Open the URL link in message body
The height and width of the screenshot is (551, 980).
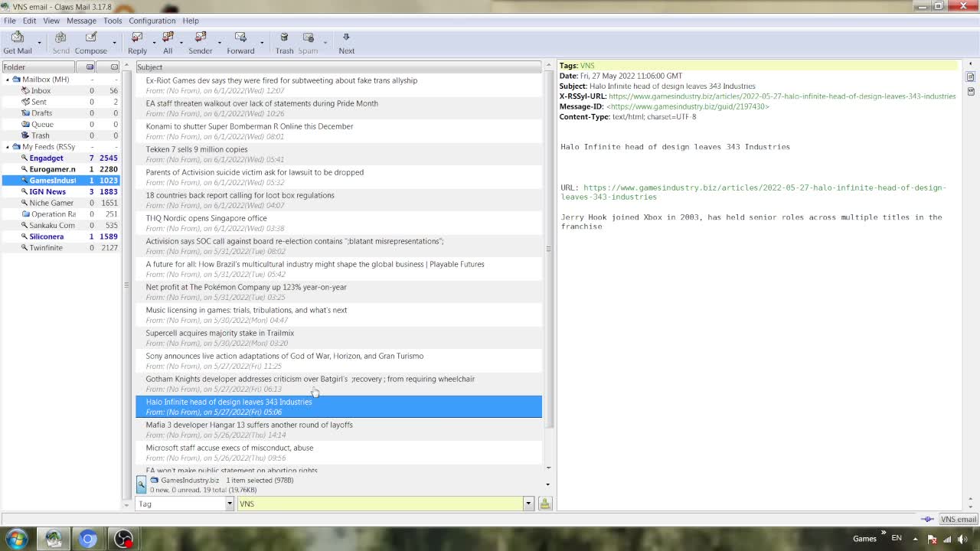tap(753, 192)
